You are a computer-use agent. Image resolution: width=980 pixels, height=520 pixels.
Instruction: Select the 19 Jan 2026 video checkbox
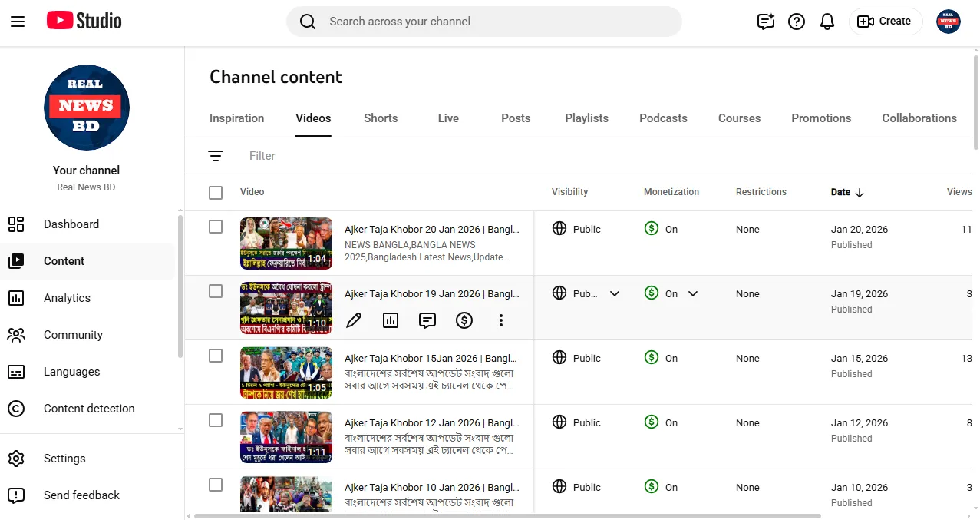[216, 291]
